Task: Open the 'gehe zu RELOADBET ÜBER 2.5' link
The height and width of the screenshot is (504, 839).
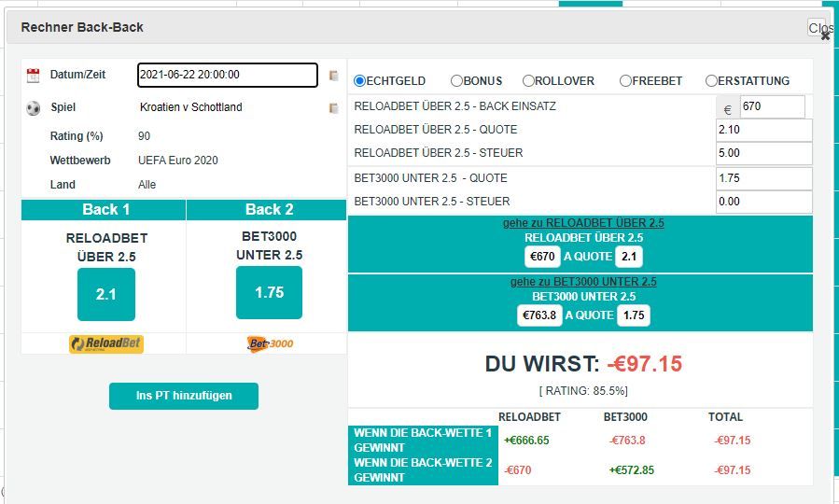Action: pos(583,223)
